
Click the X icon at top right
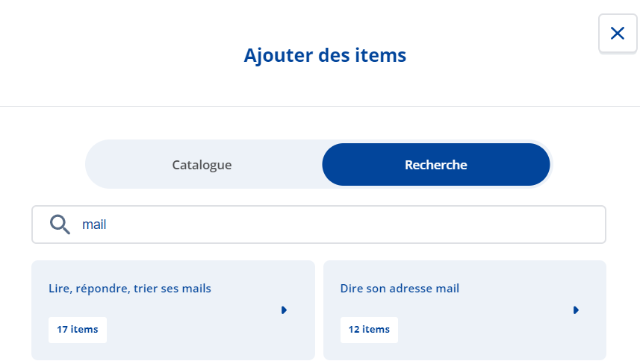tap(618, 34)
